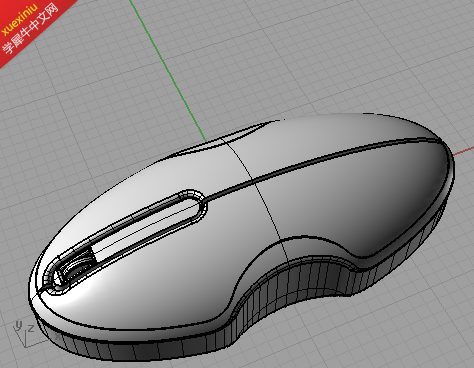The height and width of the screenshot is (368, 474).
Task: Select the red X axis line
Action: tap(464, 151)
